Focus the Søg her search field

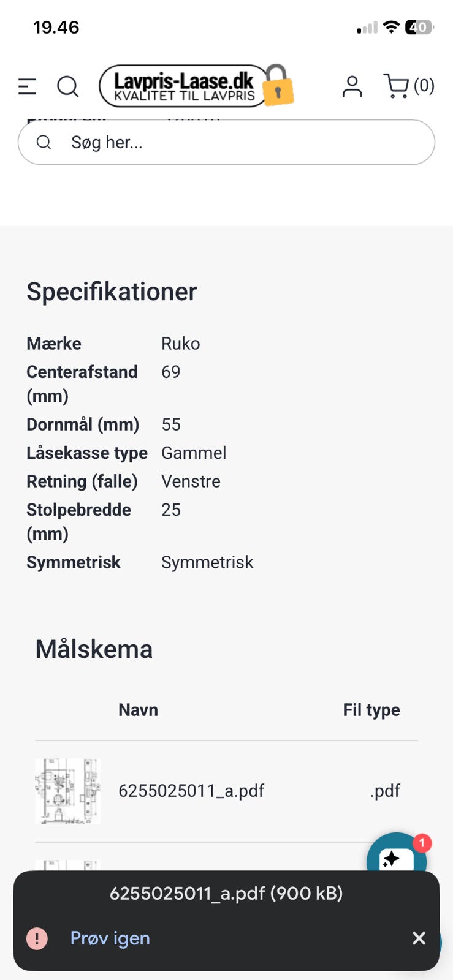click(x=245, y=143)
